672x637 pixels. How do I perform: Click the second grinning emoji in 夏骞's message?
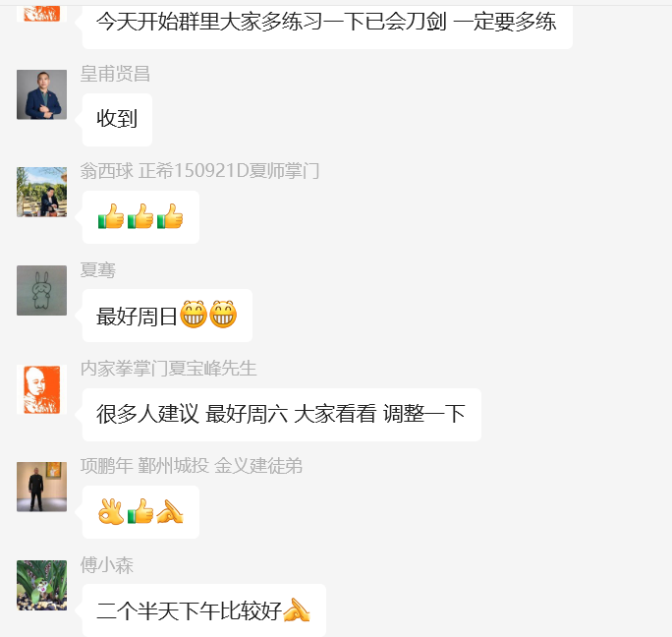tap(223, 315)
